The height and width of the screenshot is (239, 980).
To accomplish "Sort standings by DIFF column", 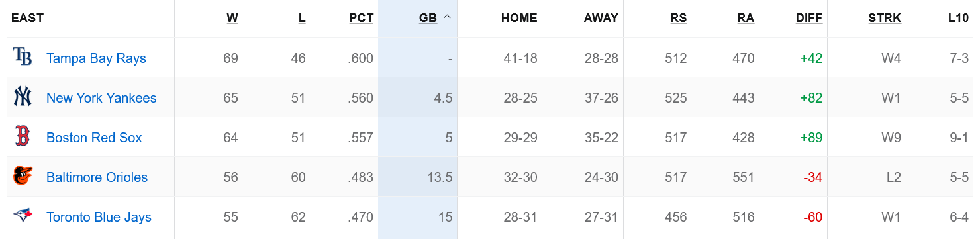I will click(809, 19).
